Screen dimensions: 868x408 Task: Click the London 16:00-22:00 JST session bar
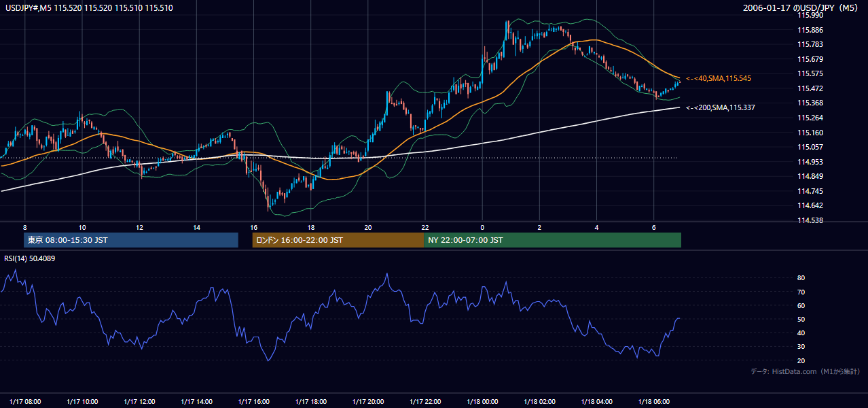click(x=338, y=240)
